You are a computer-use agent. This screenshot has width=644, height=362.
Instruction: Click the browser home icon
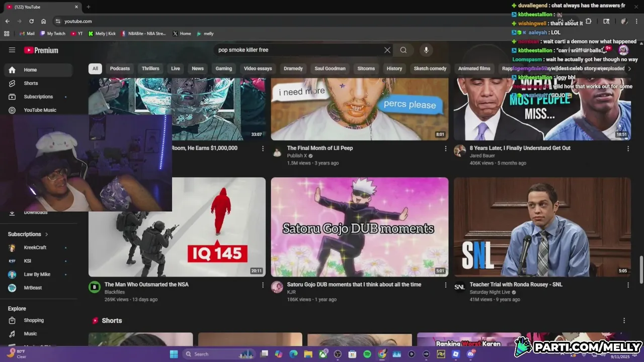[44, 21]
